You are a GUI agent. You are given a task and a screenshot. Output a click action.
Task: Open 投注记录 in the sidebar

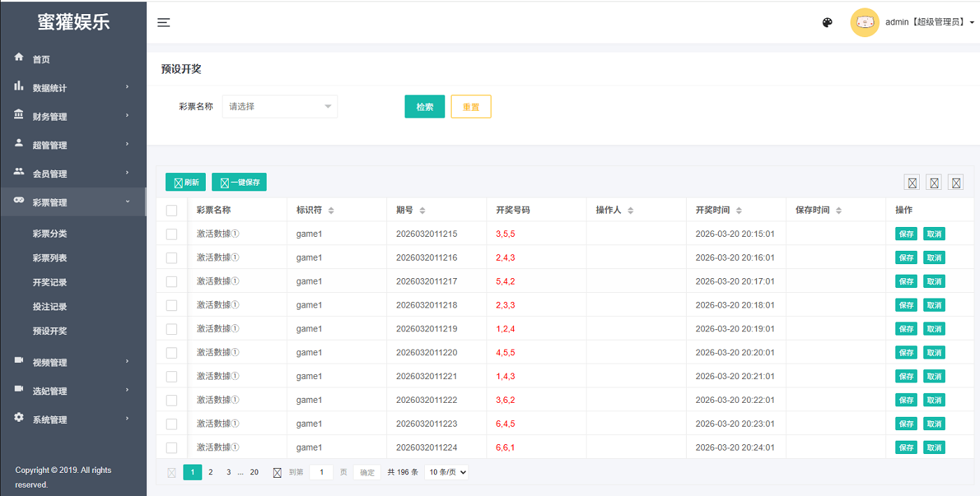pyautogui.click(x=50, y=307)
